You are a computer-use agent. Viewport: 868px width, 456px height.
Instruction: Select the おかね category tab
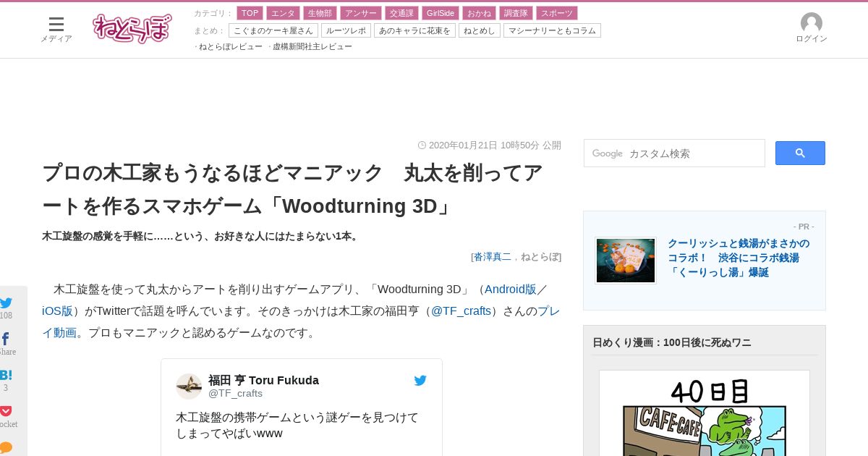(479, 13)
